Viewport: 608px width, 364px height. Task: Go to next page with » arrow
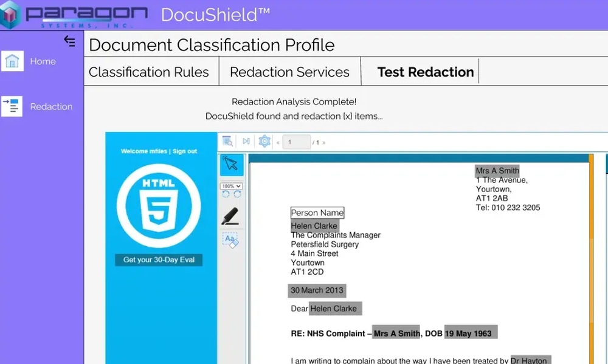(x=324, y=143)
